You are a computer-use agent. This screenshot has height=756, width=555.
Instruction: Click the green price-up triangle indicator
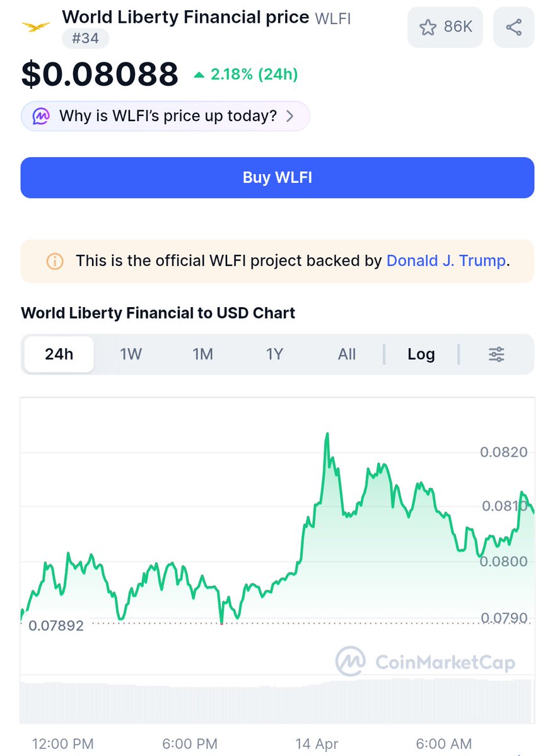coord(199,75)
